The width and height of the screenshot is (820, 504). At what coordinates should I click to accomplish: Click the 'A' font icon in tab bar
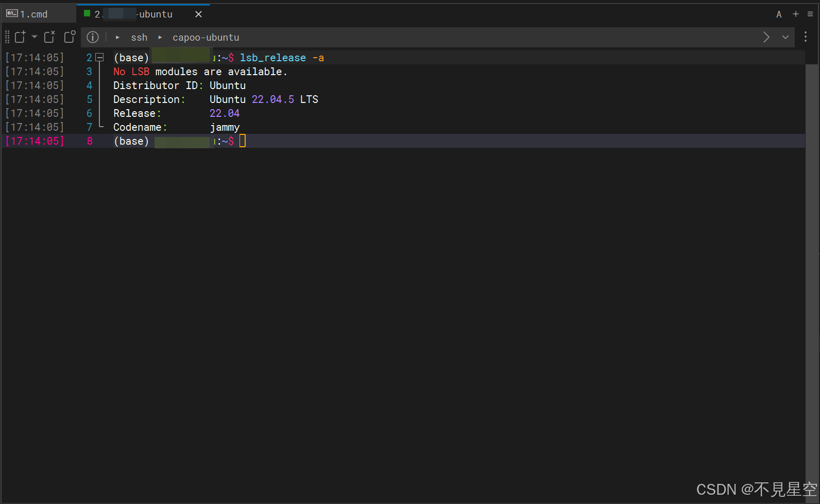click(x=779, y=14)
